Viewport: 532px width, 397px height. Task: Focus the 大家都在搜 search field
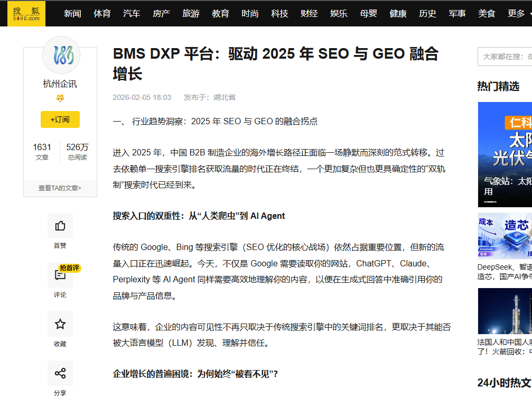point(505,57)
